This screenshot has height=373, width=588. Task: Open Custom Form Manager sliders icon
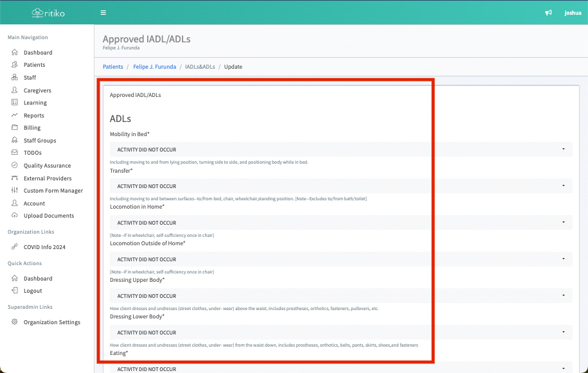(x=15, y=191)
